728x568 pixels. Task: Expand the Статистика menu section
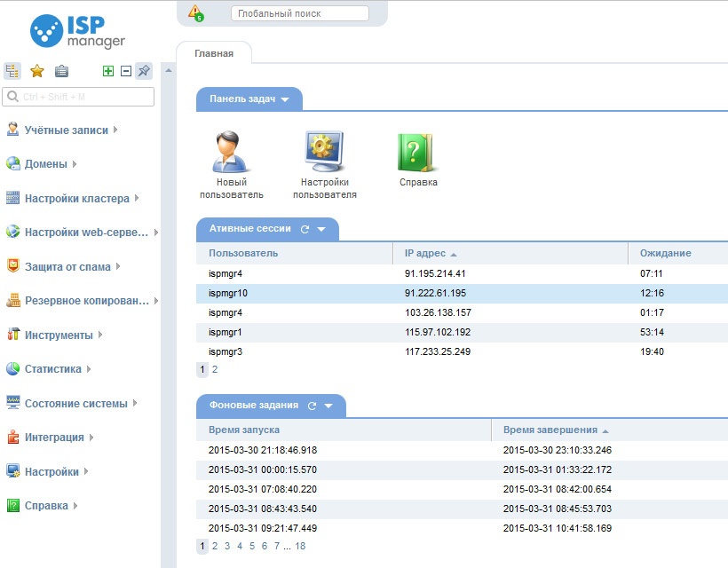point(52,369)
